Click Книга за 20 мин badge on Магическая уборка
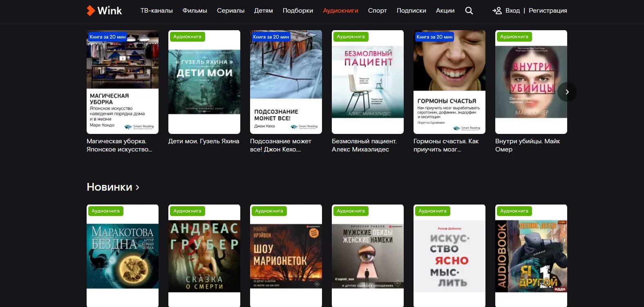 tap(107, 37)
